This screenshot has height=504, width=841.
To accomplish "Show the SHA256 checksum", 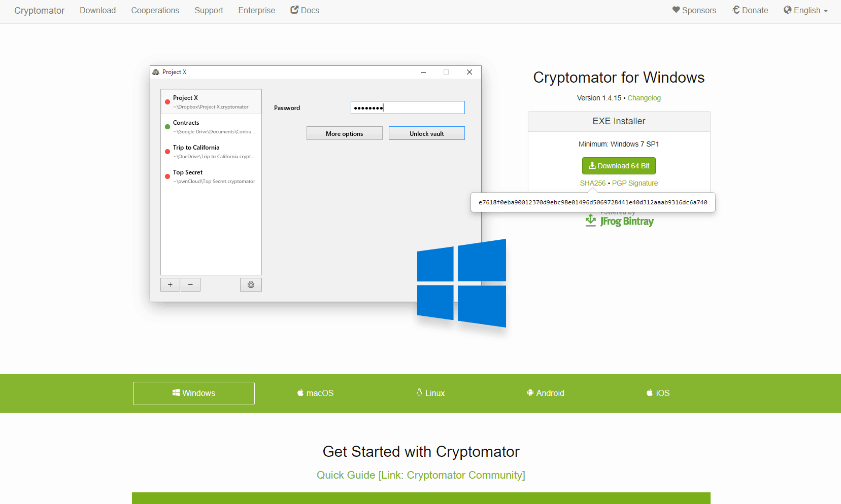I will [x=593, y=183].
